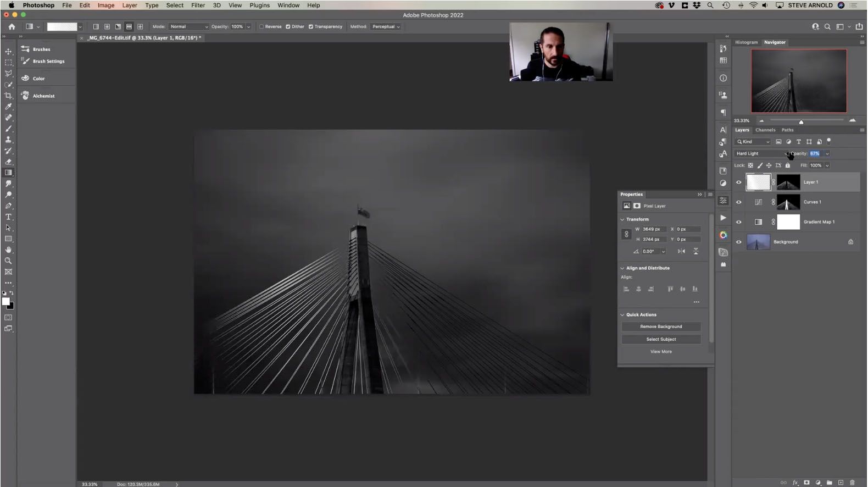
Task: Open the gradient Method dropdown
Action: pyautogui.click(x=386, y=26)
